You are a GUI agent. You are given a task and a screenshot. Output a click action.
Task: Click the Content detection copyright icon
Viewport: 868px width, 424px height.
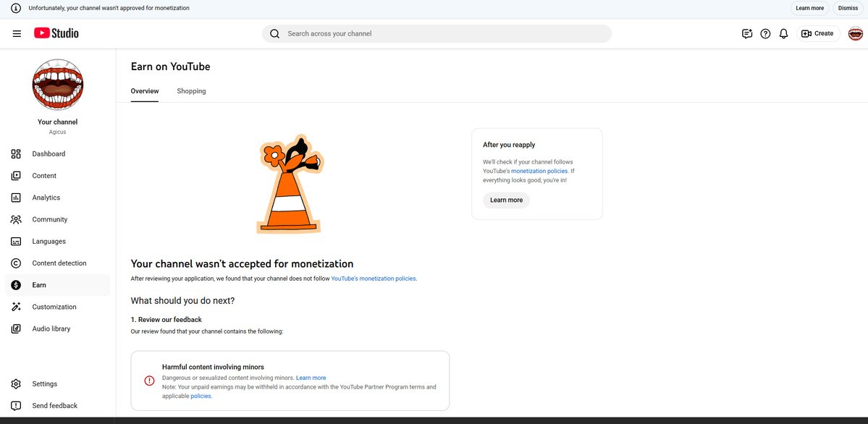16,263
